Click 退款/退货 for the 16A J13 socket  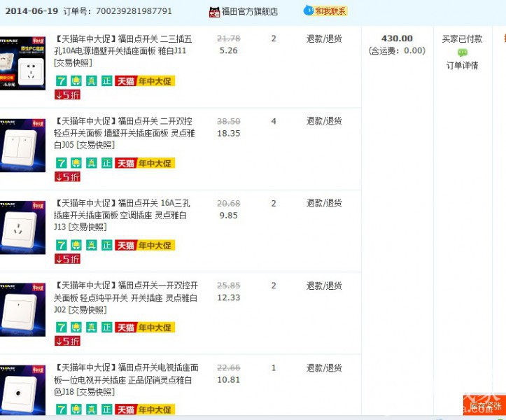(x=324, y=204)
